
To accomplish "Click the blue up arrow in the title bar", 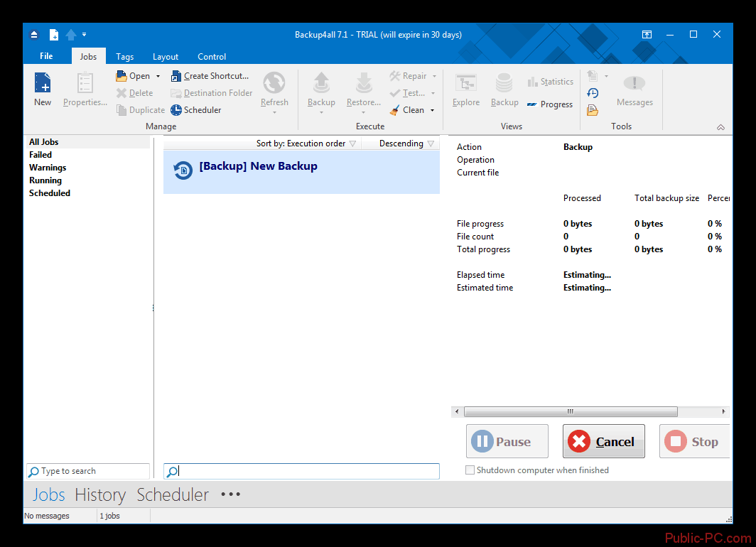I will point(71,35).
